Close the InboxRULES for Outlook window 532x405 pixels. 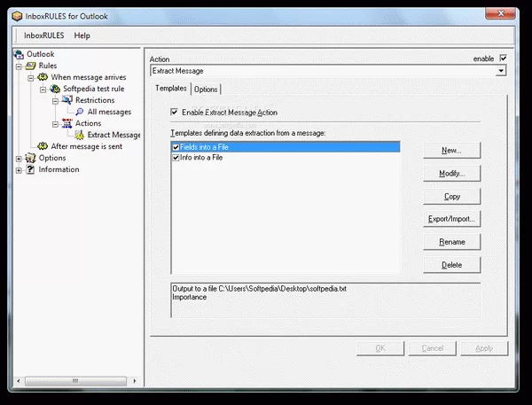click(x=500, y=13)
